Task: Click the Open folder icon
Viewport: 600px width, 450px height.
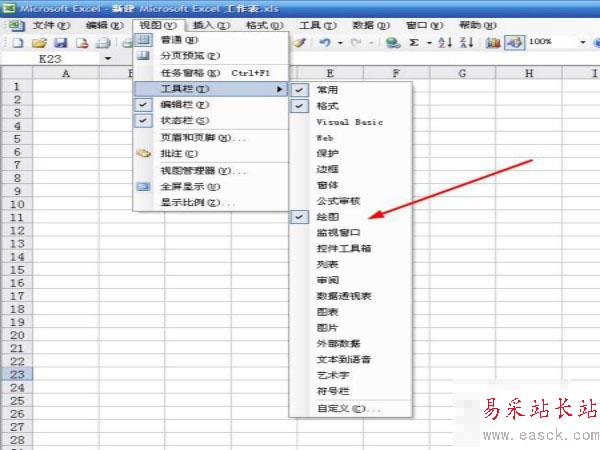Action: 39,42
